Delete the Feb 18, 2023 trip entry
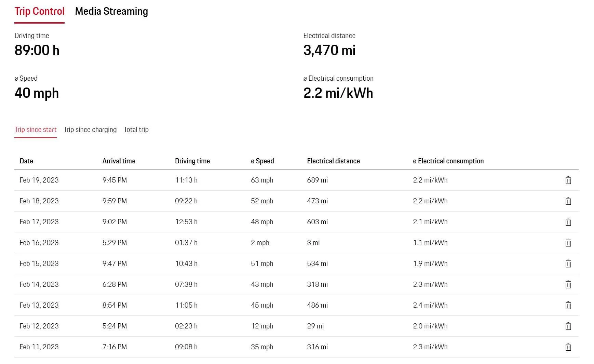The image size is (594, 364). coord(568,201)
